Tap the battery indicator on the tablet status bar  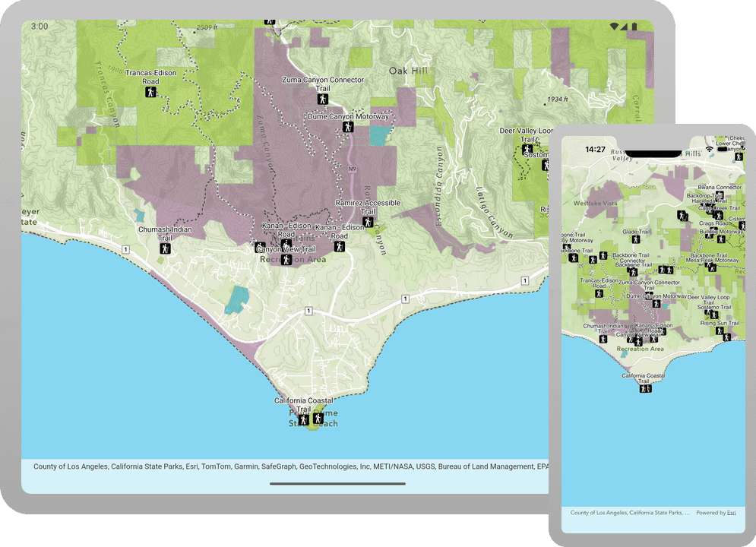[634, 27]
